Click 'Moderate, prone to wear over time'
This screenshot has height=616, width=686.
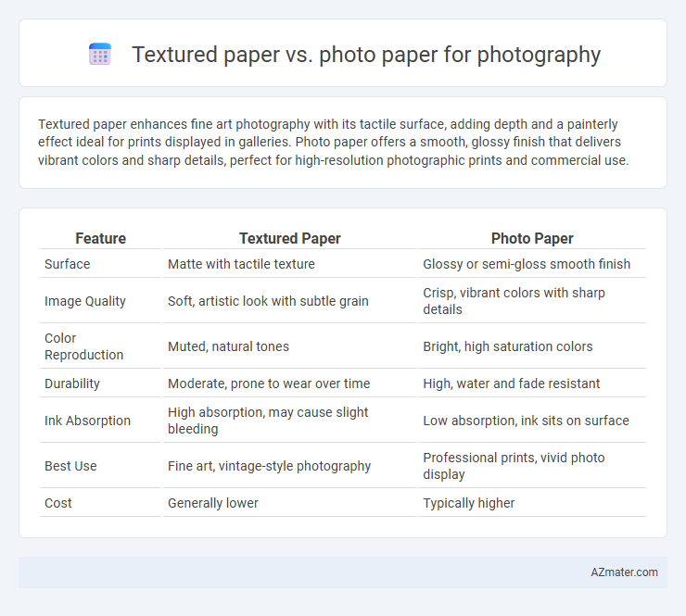point(269,383)
